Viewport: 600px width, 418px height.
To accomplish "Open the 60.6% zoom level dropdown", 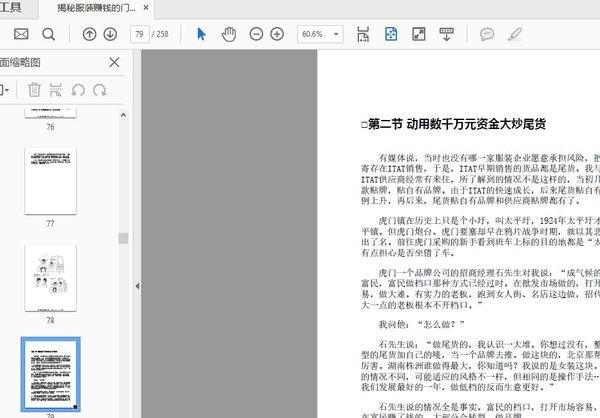I will click(319, 34).
